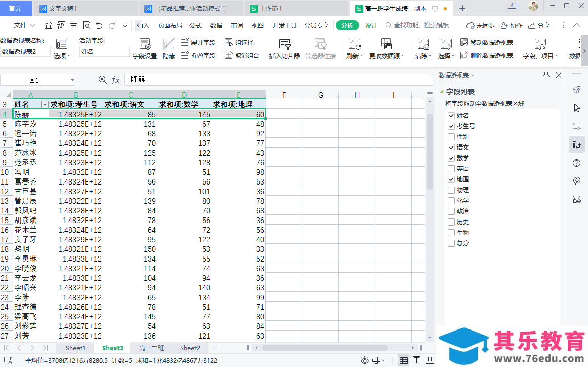Screen dimensions: 588x367
Task: Uncheck the 姓名 field checkbox
Action: click(451, 116)
